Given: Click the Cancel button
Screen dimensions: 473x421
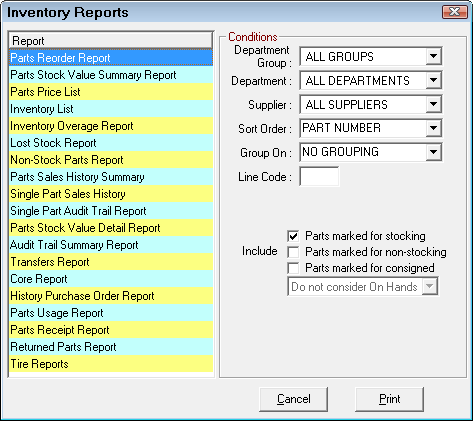Looking at the screenshot, I should pyautogui.click(x=293, y=399).
